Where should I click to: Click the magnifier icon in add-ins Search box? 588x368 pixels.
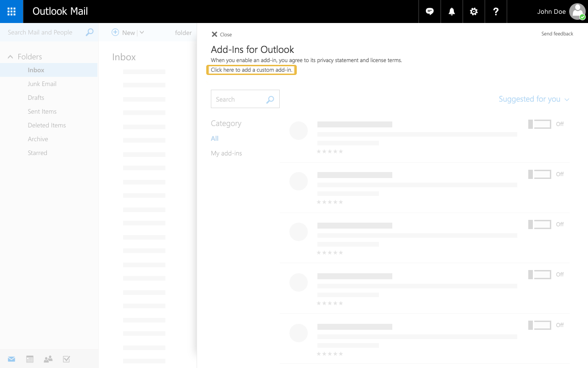[270, 99]
